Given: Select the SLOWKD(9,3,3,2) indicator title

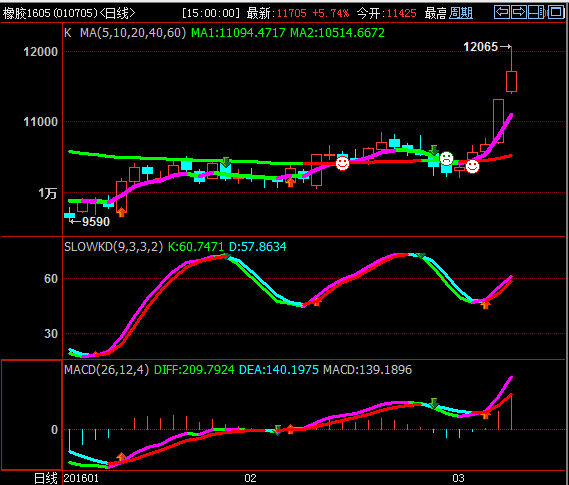Looking at the screenshot, I should point(114,247).
